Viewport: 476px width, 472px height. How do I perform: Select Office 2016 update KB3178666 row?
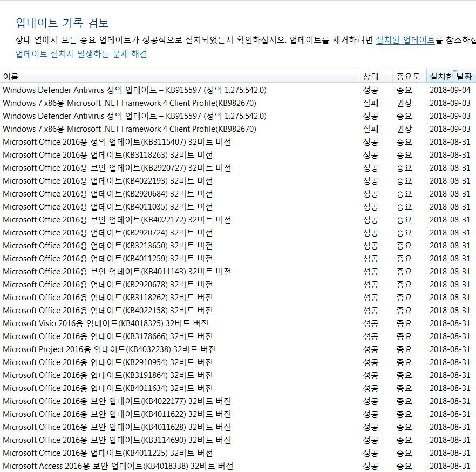point(238,336)
